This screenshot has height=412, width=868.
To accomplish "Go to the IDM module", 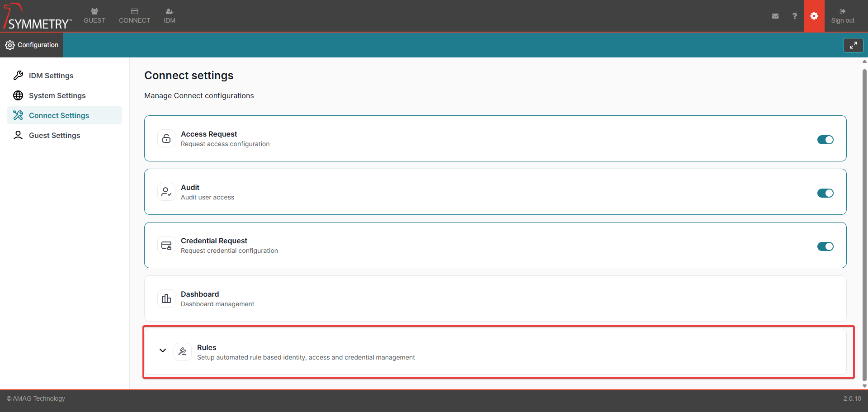I will [170, 16].
